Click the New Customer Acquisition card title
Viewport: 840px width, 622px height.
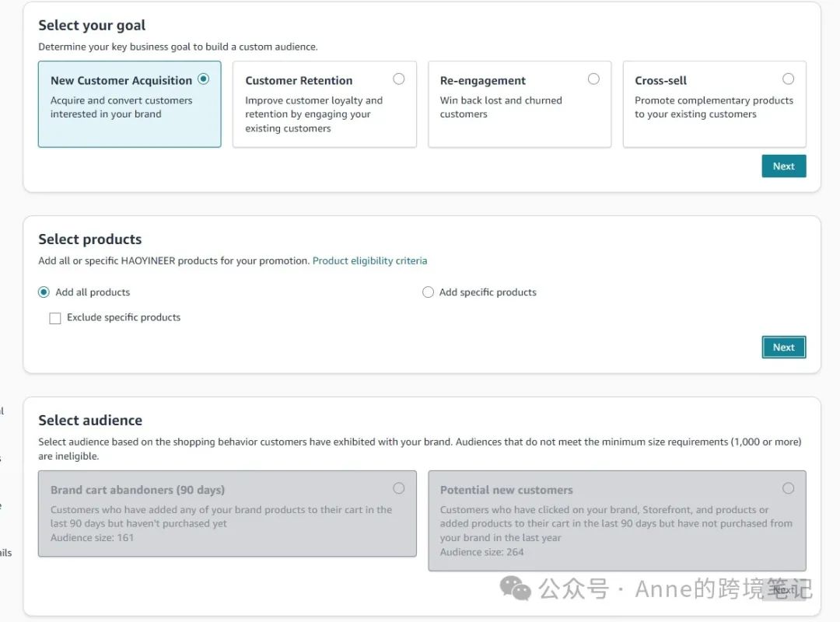(121, 80)
